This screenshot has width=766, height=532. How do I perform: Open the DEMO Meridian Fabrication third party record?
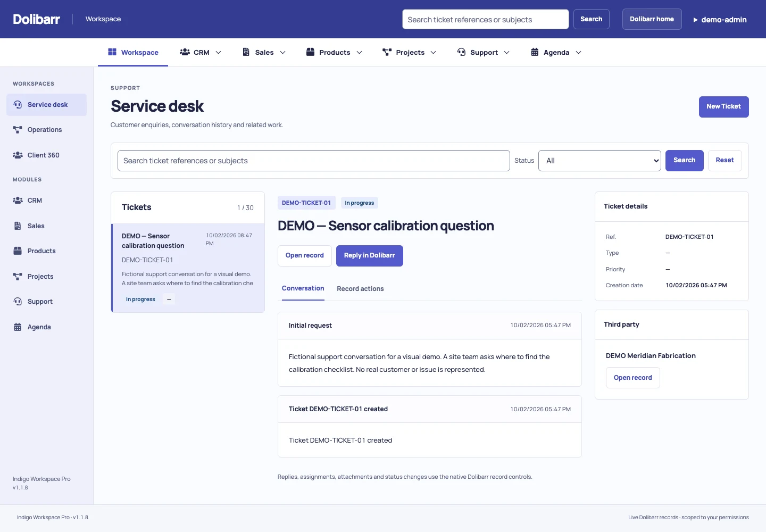coord(632,378)
